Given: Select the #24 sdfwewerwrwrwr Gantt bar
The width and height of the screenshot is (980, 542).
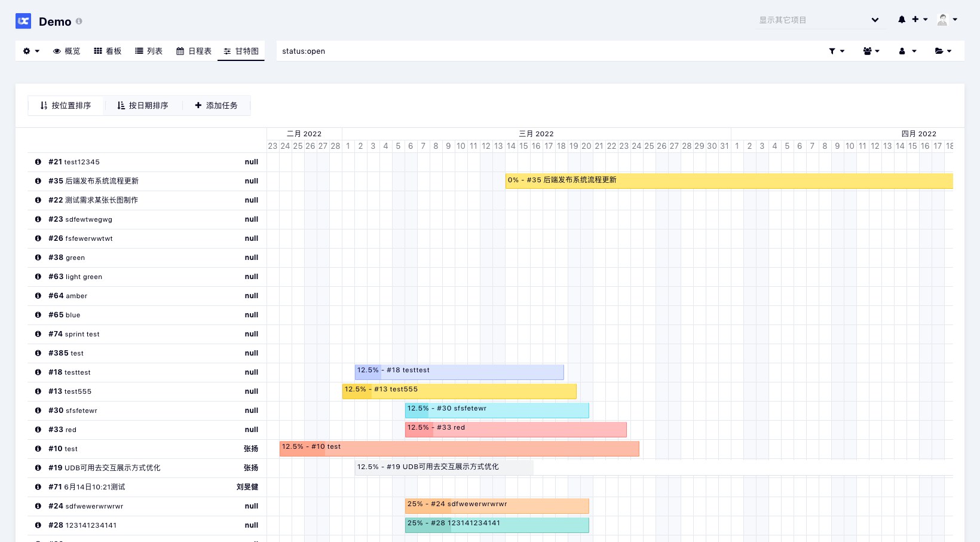Looking at the screenshot, I should pyautogui.click(x=497, y=506).
